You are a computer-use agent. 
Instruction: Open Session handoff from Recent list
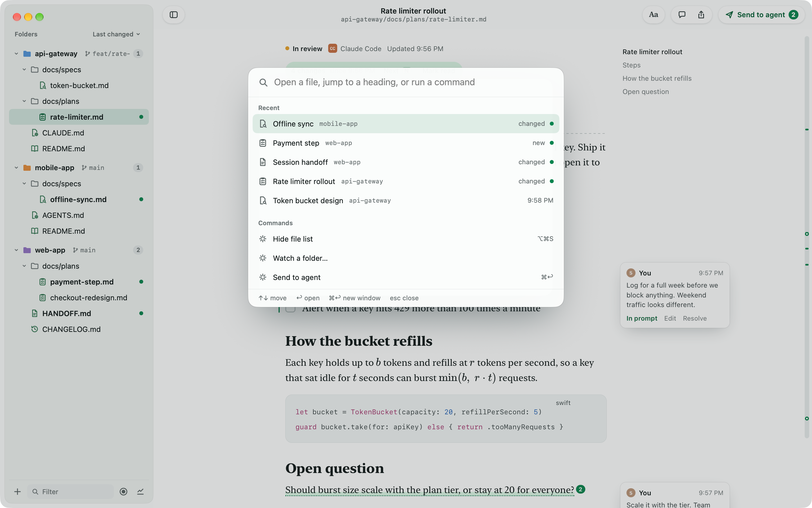pyautogui.click(x=406, y=162)
